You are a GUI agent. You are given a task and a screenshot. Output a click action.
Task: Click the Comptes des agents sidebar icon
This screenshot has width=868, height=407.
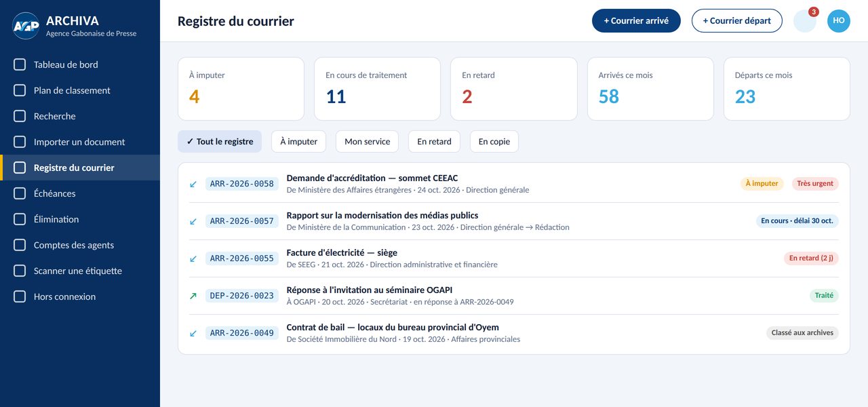[20, 245]
